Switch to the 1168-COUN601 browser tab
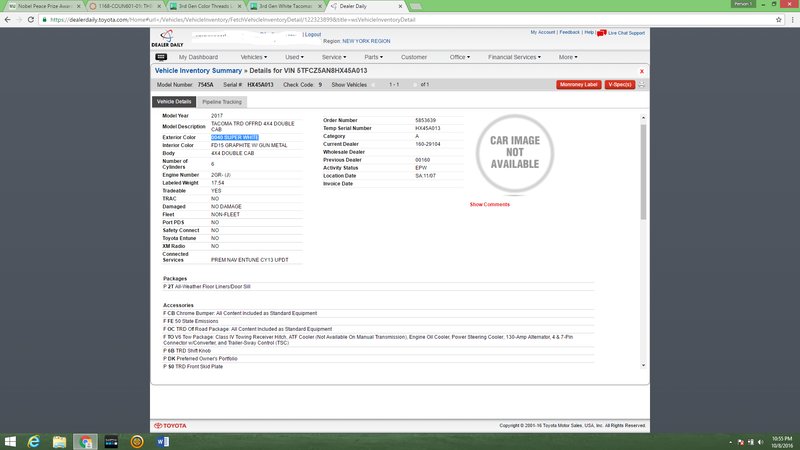The height and width of the screenshot is (450, 800). click(x=124, y=6)
